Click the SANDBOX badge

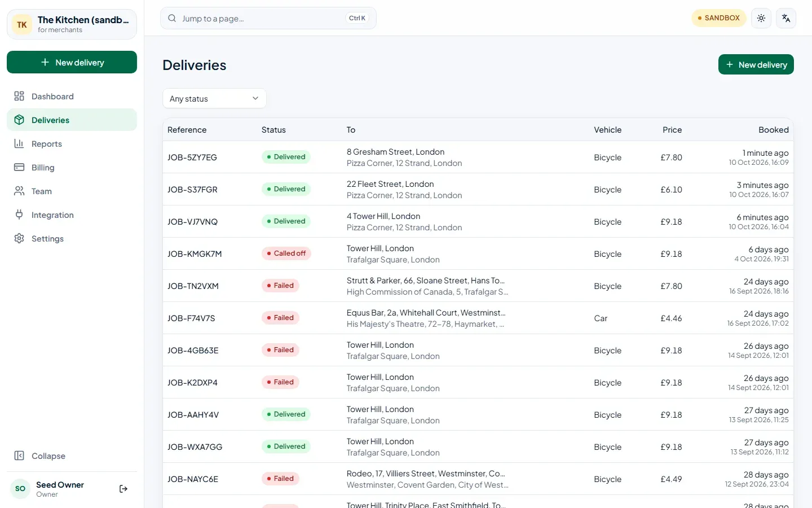(719, 18)
